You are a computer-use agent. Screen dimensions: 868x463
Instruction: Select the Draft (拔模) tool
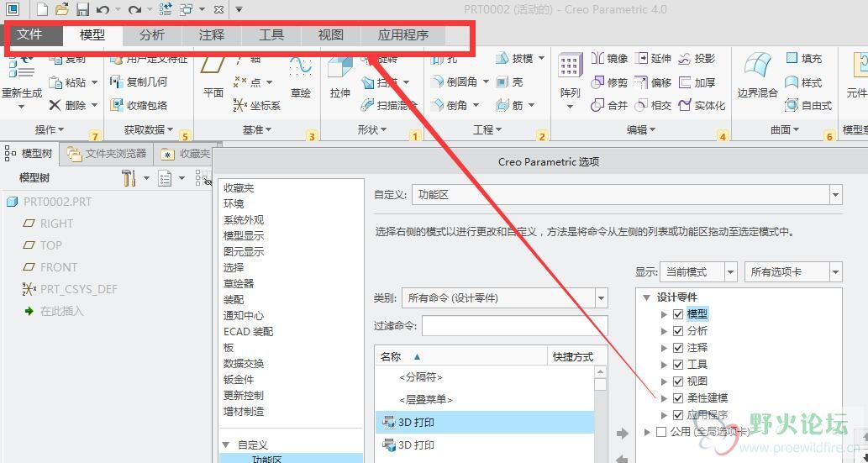(x=514, y=58)
